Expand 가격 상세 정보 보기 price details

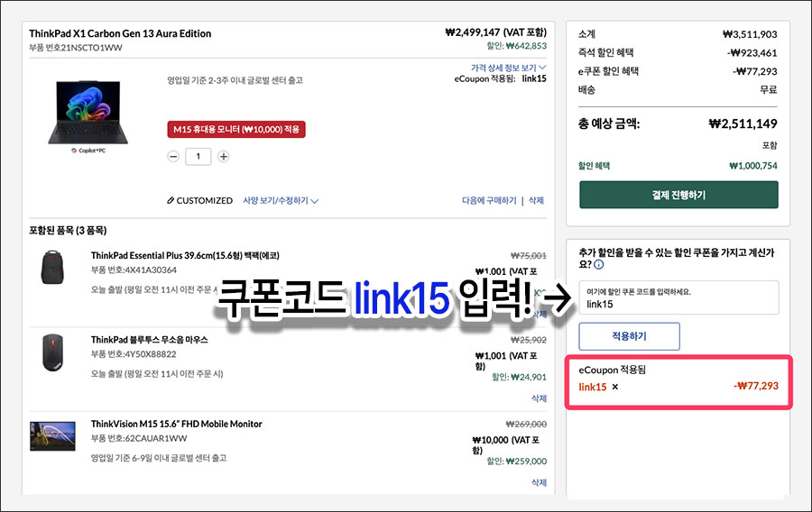tap(508, 68)
